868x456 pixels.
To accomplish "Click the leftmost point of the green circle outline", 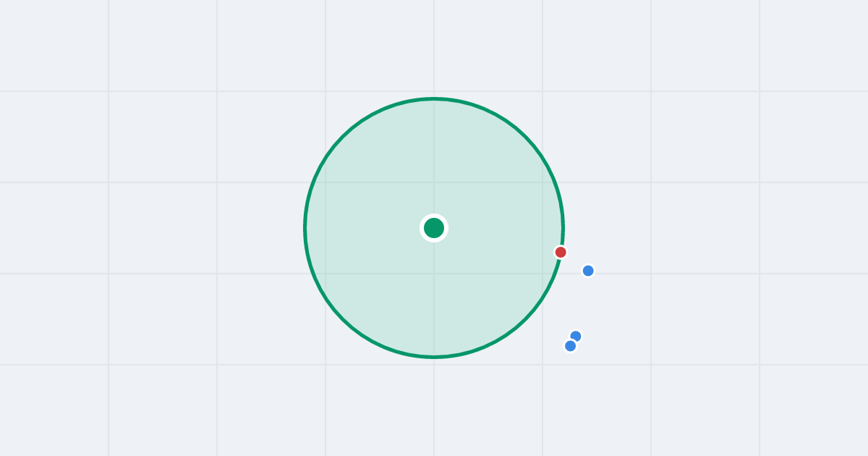I will click(x=305, y=228).
